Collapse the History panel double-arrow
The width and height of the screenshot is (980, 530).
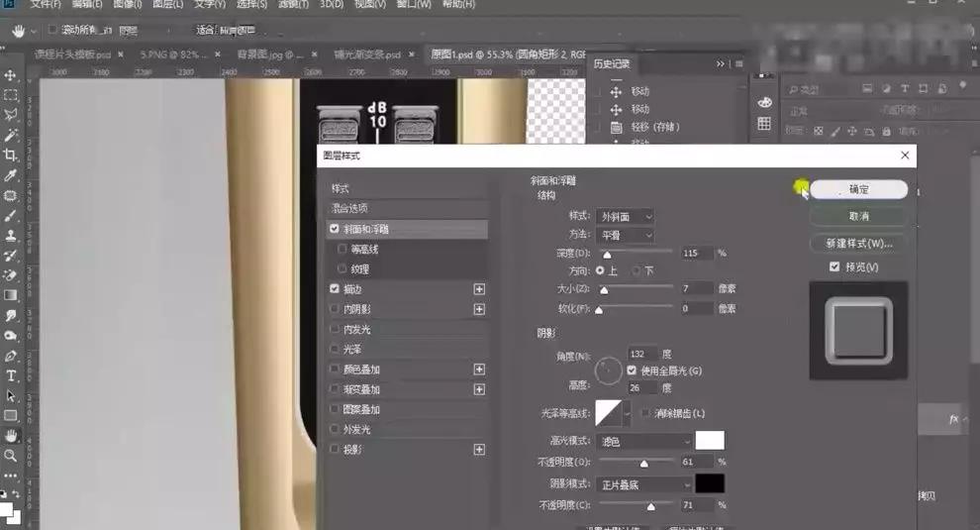point(720,63)
